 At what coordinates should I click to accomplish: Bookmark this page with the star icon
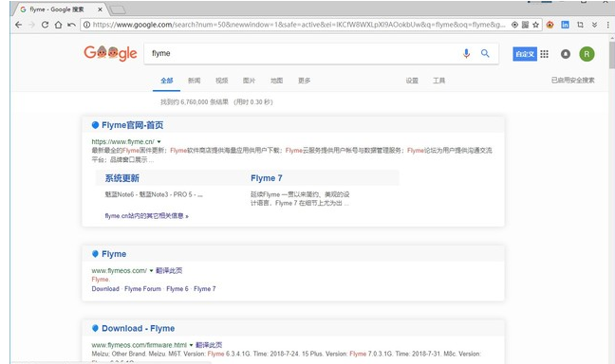pos(536,25)
